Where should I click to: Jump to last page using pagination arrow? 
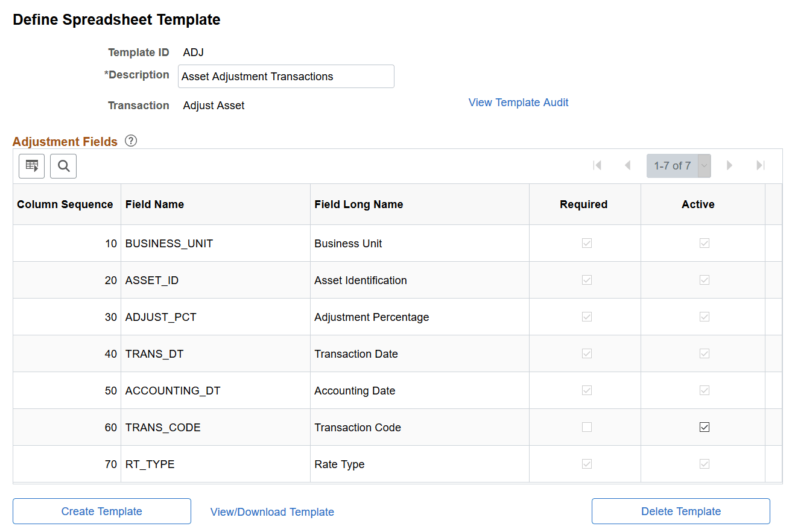click(760, 165)
